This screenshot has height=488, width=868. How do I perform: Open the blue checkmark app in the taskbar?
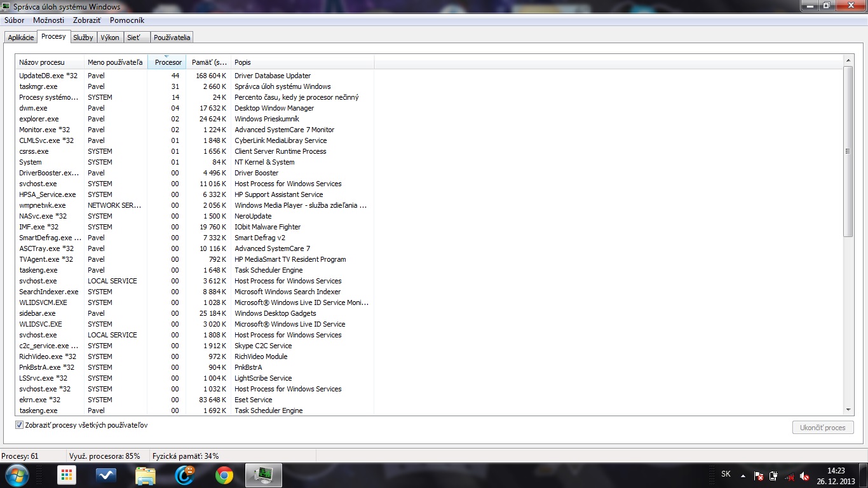point(106,475)
